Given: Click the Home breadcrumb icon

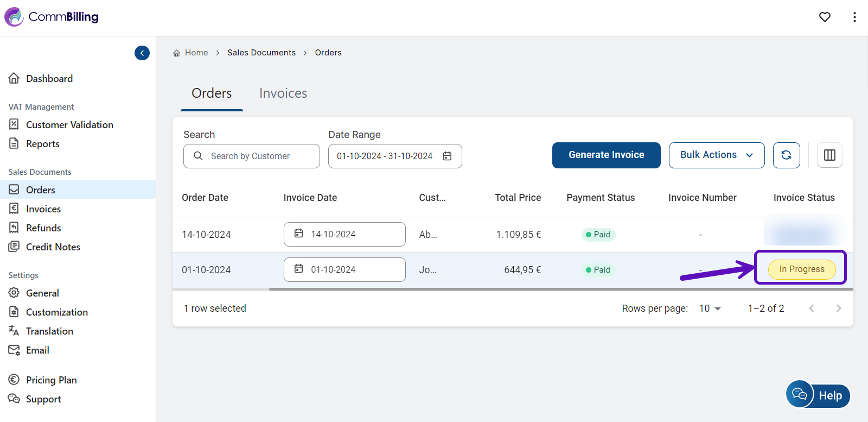Looking at the screenshot, I should pos(177,53).
